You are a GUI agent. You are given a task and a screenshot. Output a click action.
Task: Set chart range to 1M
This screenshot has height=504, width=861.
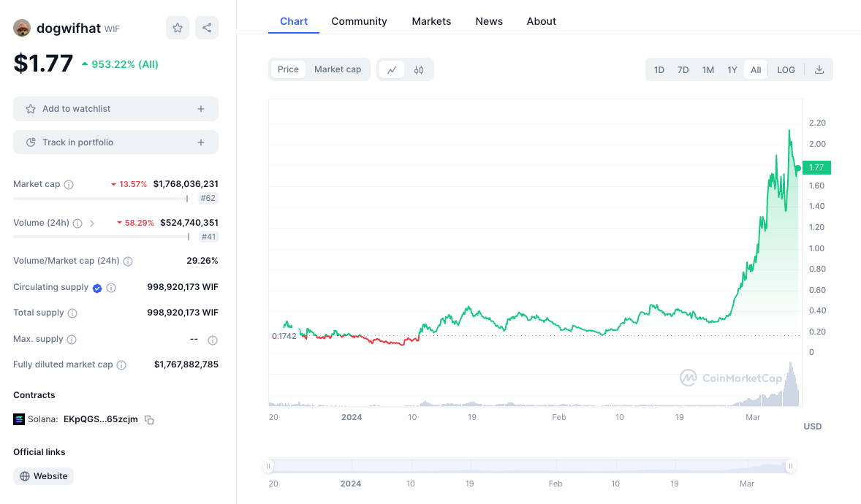(x=708, y=69)
